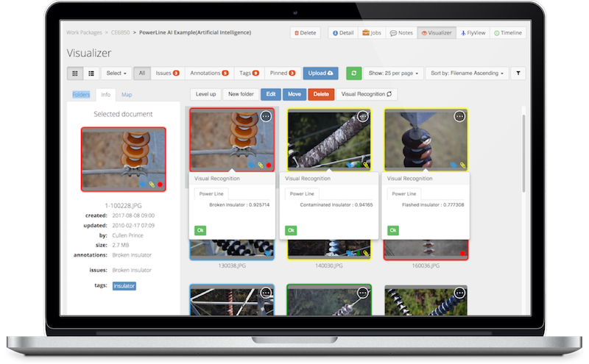Click the orange Delete button
This screenshot has height=364, width=589.
(321, 94)
